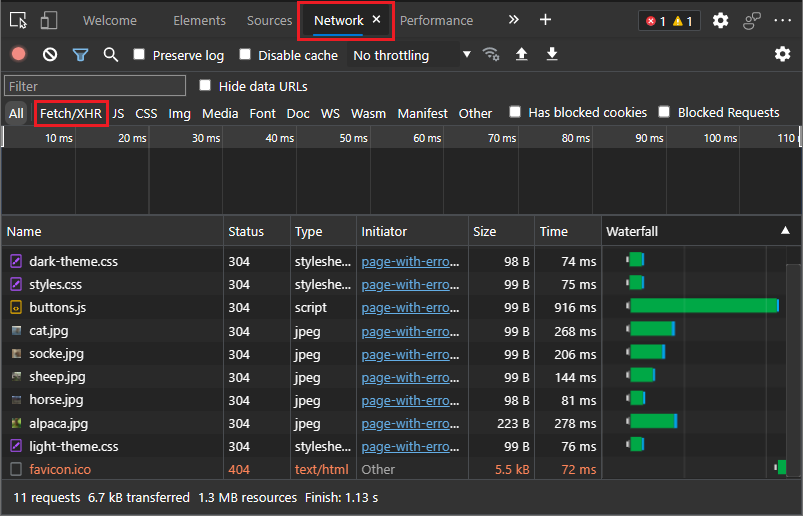Toggle Waterfall sort order arrow
This screenshot has width=803, height=516.
coord(785,230)
